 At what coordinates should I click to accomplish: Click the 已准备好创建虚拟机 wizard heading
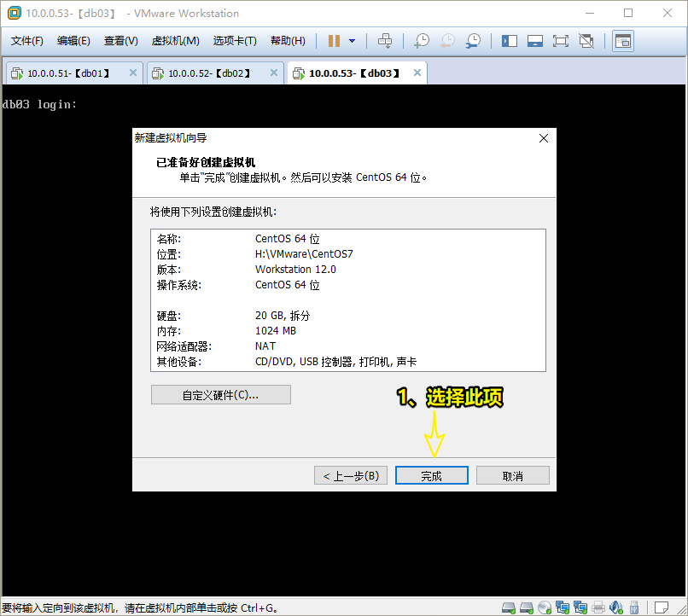click(x=206, y=163)
